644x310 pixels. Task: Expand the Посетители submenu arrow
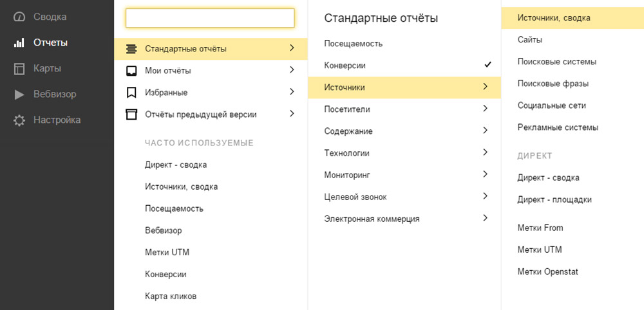pyautogui.click(x=485, y=109)
